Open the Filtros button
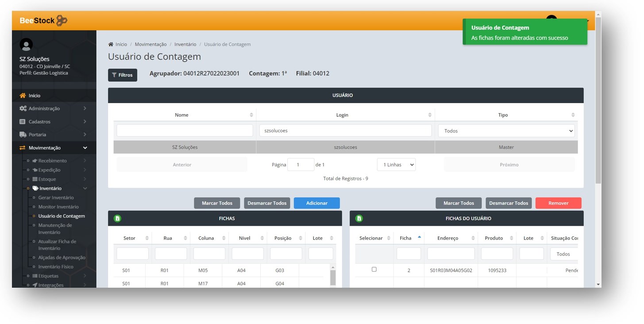The image size is (644, 324). [122, 75]
